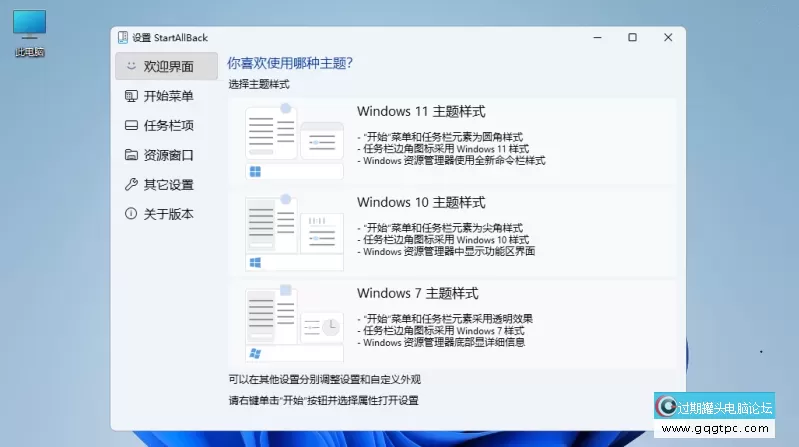Viewport: 799px width, 447px height.
Task: Select the 此电脑 desktop icon
Action: 29,30
